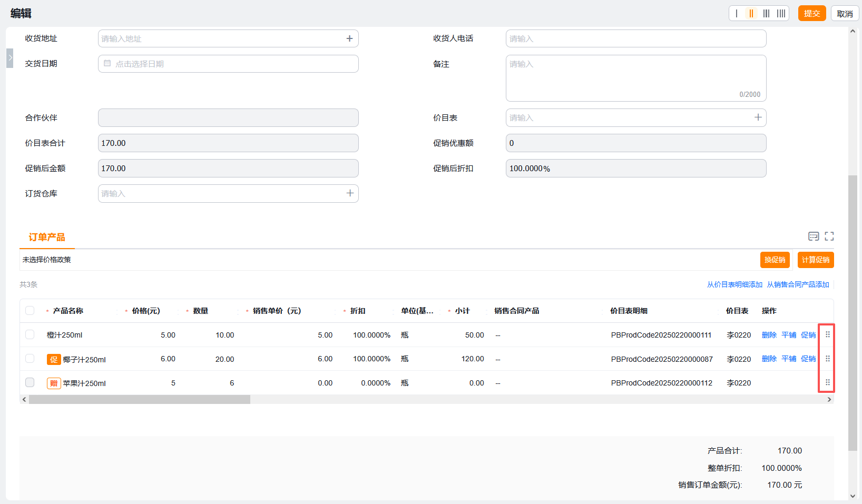Click 从价目表明细添加 link

[x=734, y=284]
